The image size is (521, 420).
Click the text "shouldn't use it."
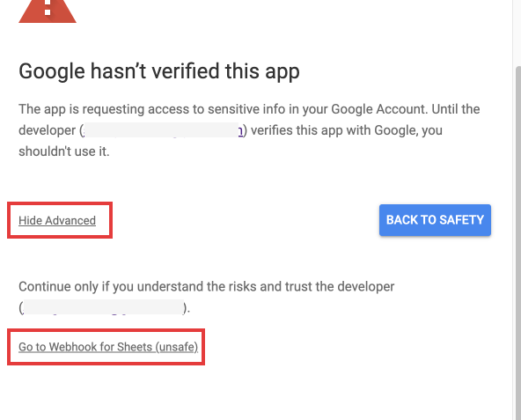[64, 151]
